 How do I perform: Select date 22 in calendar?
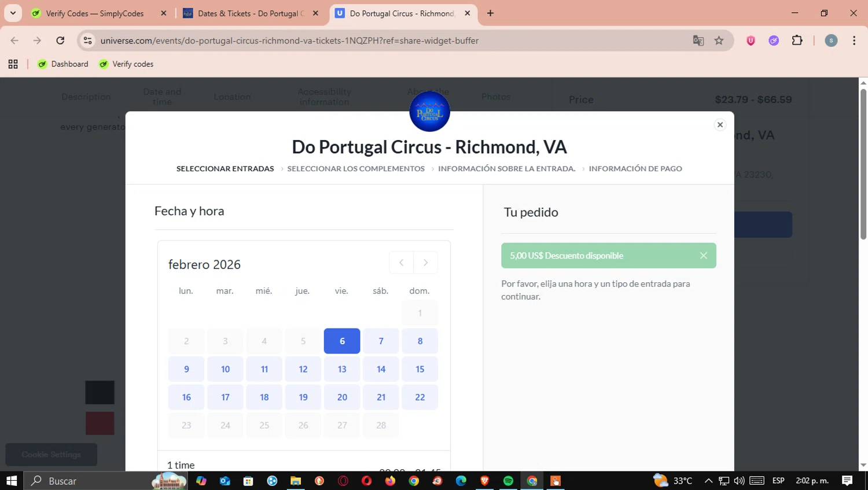420,397
